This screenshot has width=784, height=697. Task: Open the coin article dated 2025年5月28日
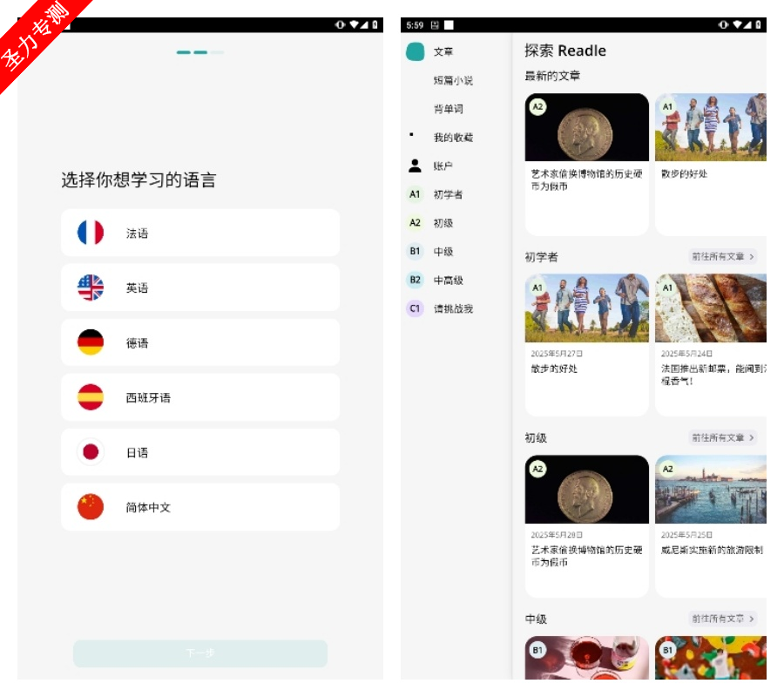586,526
